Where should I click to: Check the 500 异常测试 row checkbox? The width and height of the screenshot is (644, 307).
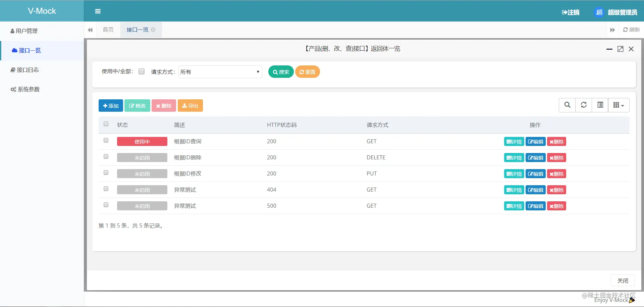tap(106, 205)
